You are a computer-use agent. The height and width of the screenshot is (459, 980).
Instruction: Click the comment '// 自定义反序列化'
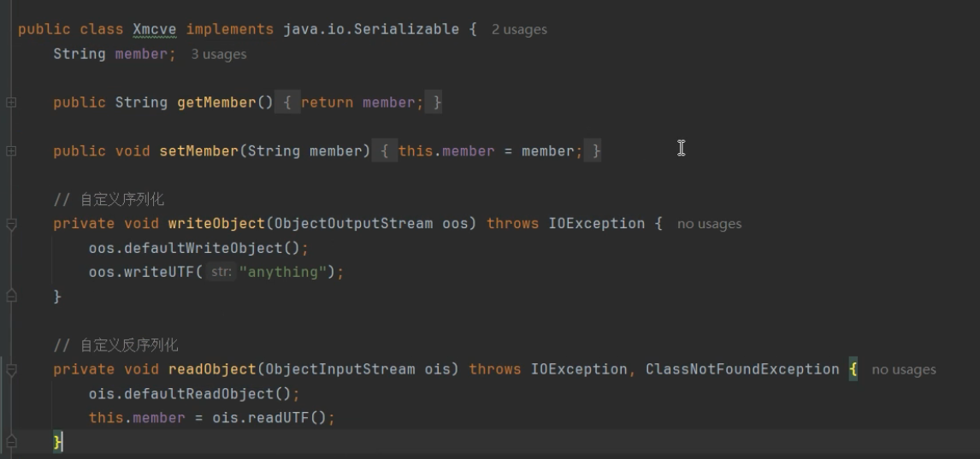point(115,344)
